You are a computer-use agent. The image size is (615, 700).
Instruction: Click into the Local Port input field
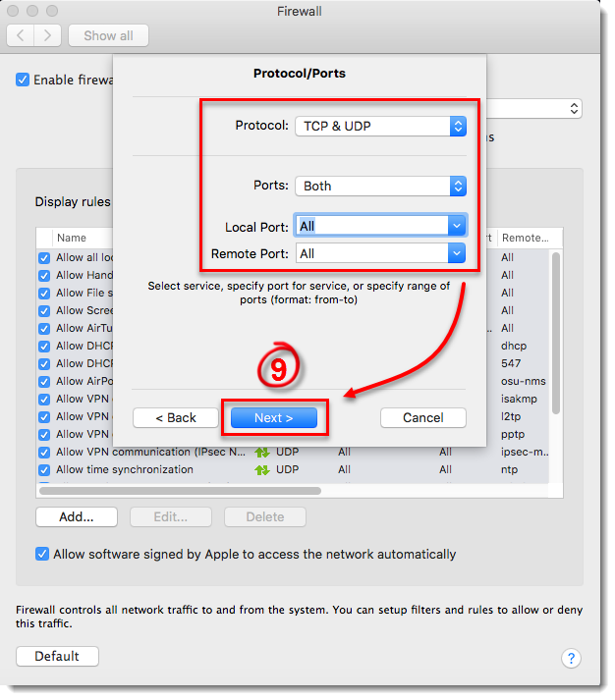coord(371,226)
